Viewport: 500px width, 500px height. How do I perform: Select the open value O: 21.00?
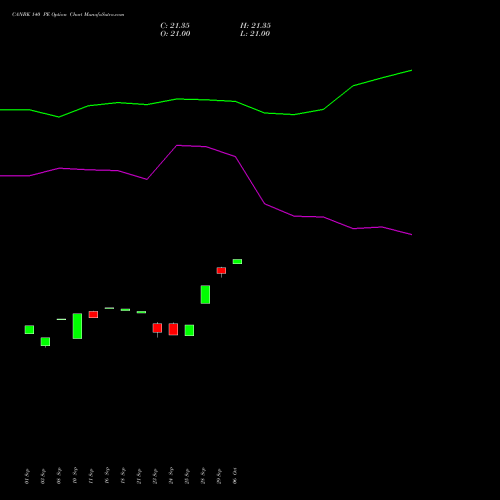click(x=175, y=34)
